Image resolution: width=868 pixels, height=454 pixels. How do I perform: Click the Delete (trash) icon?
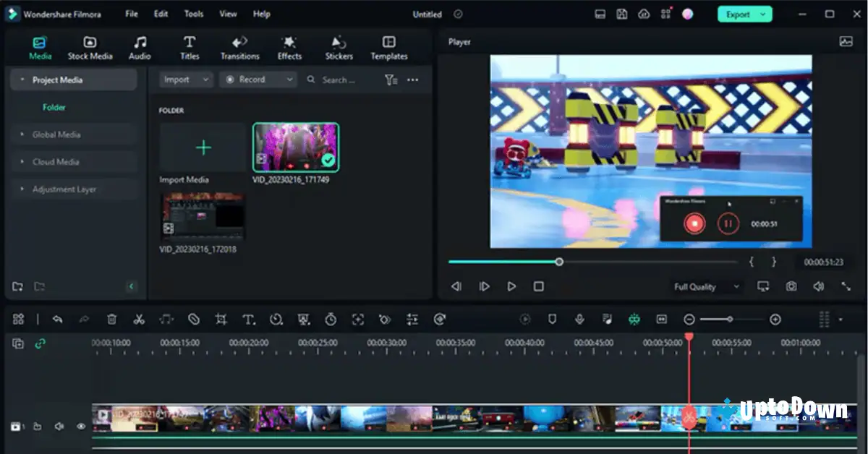tap(111, 320)
